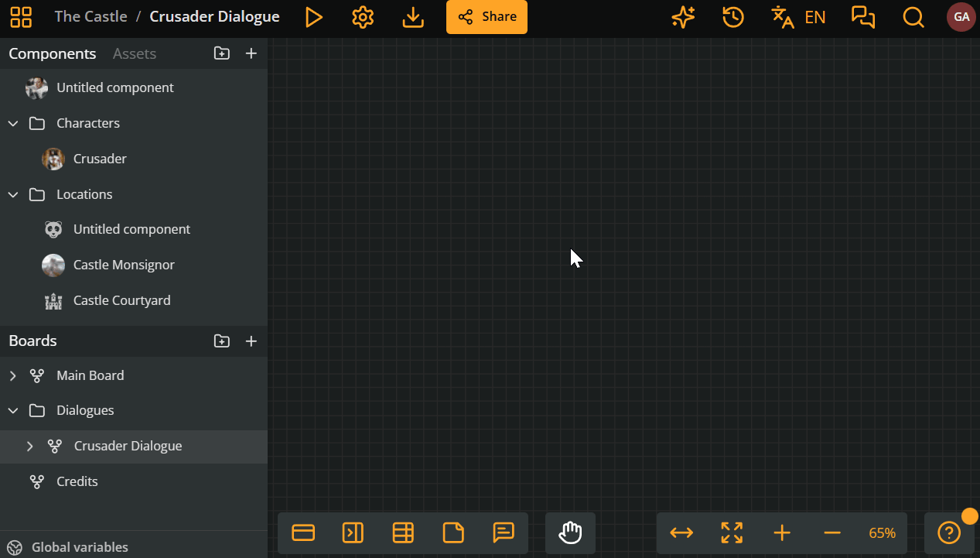Select the top Untitled component item
The width and height of the screenshot is (980, 558).
(134, 88)
